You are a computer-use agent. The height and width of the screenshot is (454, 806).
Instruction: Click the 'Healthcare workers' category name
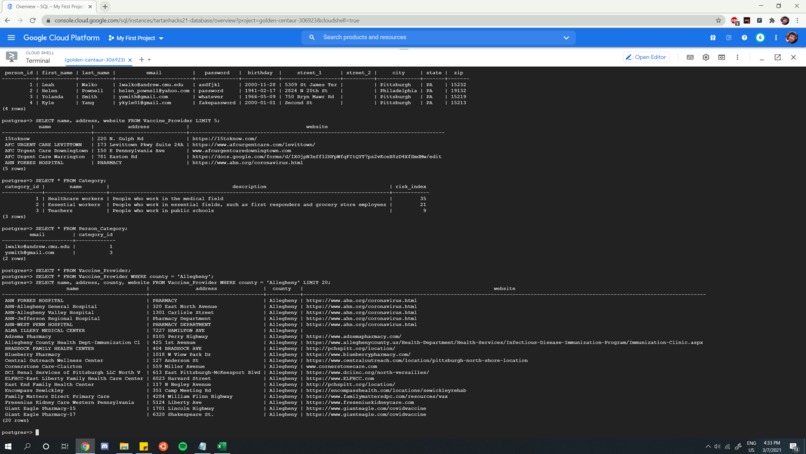click(x=76, y=198)
